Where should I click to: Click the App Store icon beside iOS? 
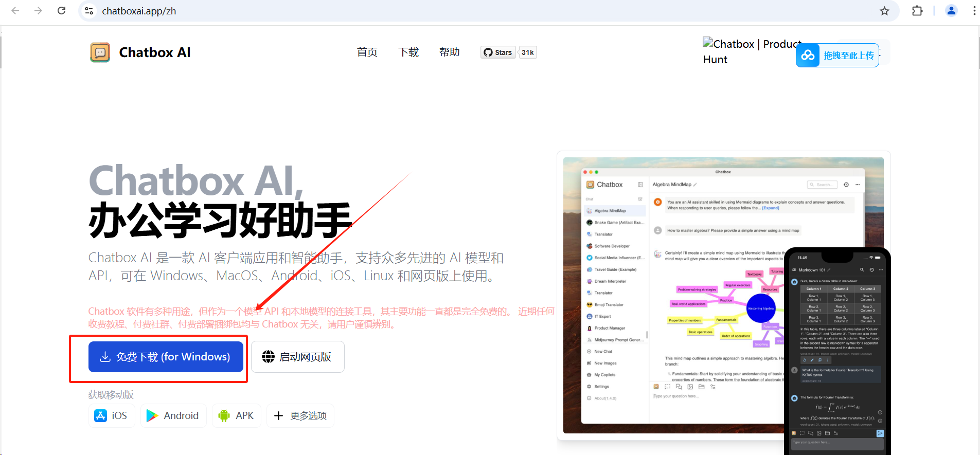[x=100, y=416]
